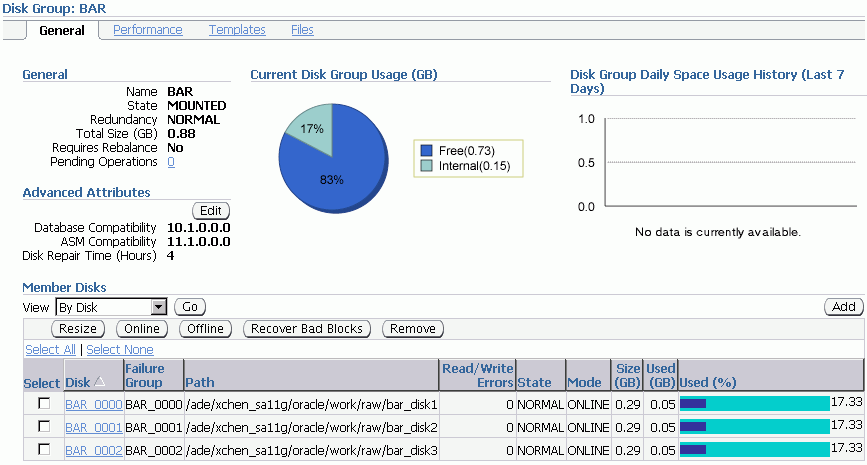
Task: Click the Used (%) bar for bar_disk1
Action: point(755,404)
